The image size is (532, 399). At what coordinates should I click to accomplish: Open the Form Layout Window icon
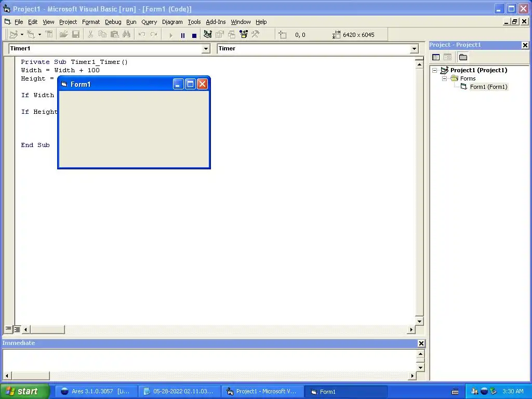[232, 34]
